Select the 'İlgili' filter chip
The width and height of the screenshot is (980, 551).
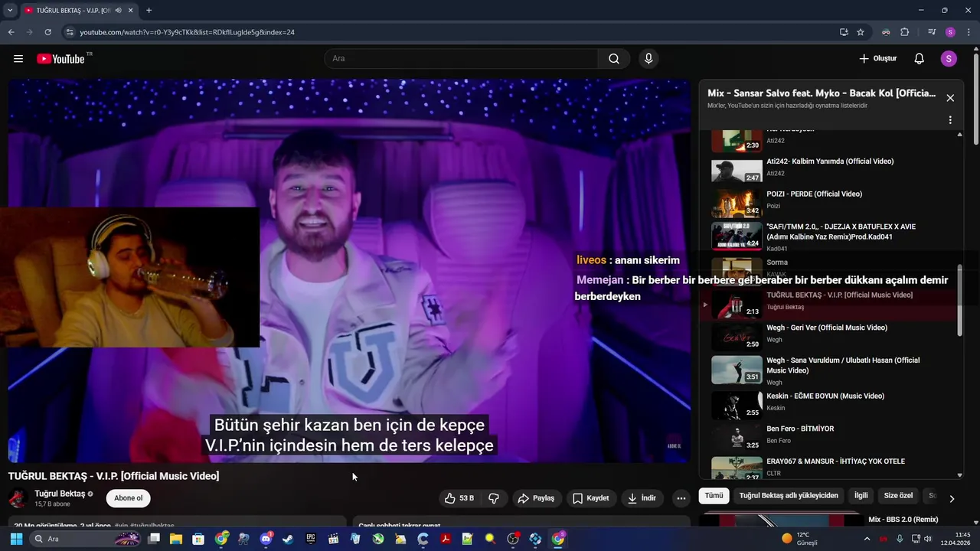861,496
